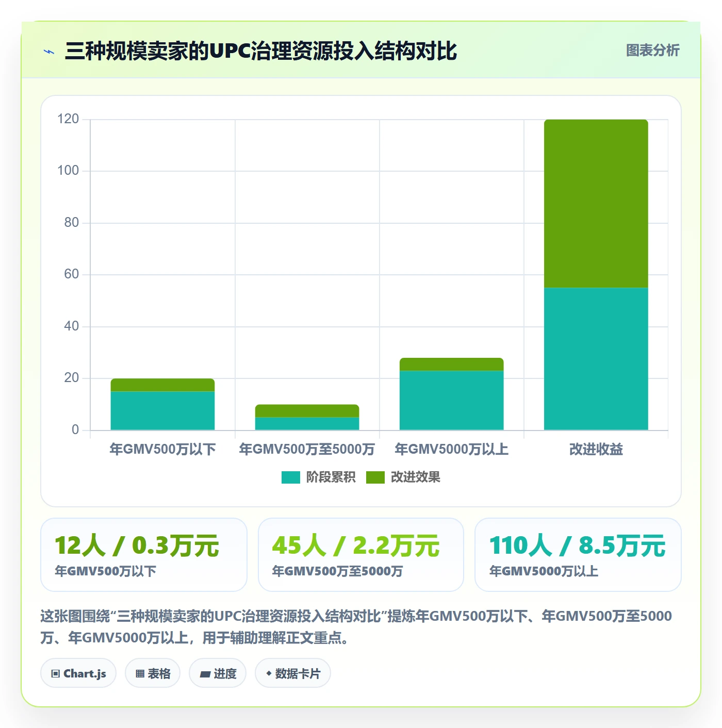Click the title 三种规模卖家的UPC治理资源投入结构对比
Image resolution: width=722 pixels, height=728 pixels.
[261, 51]
